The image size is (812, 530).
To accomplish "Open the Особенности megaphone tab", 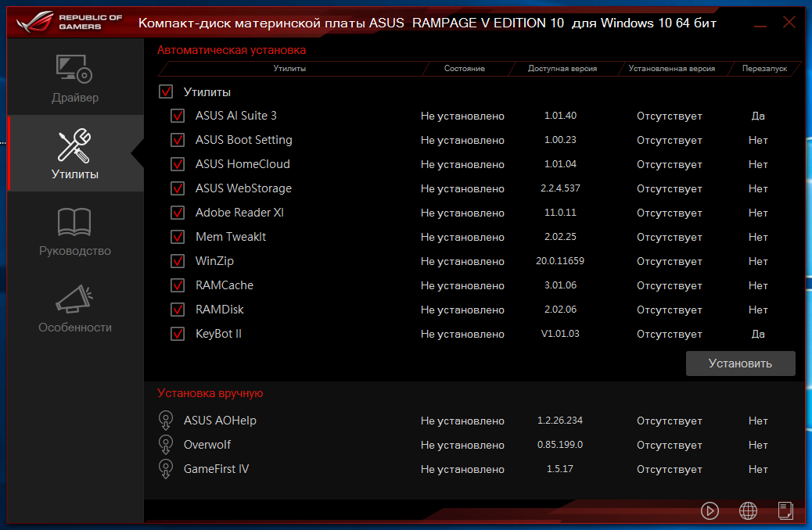I will tap(75, 309).
